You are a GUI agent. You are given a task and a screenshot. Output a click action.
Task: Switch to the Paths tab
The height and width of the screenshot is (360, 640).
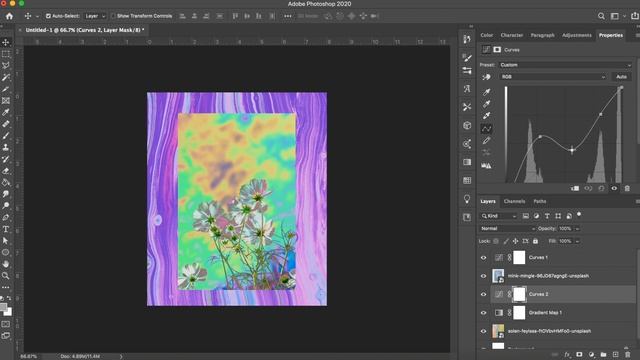(540, 201)
